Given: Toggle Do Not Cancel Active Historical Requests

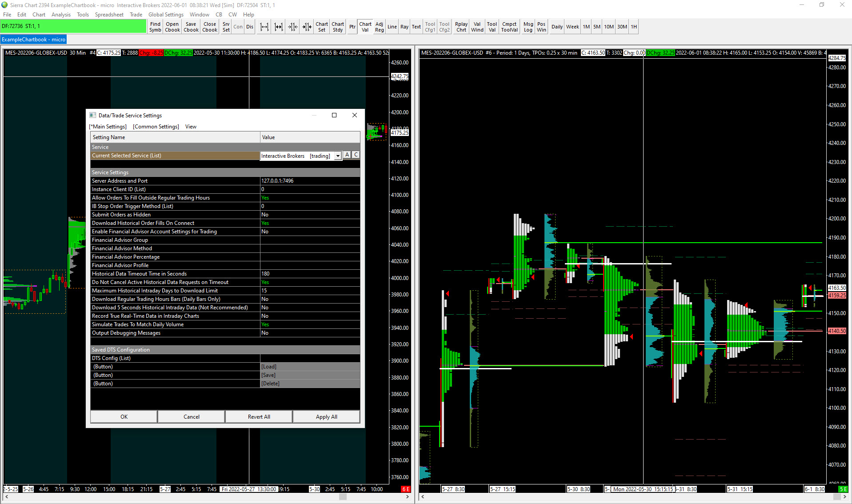Looking at the screenshot, I should pyautogui.click(x=310, y=282).
